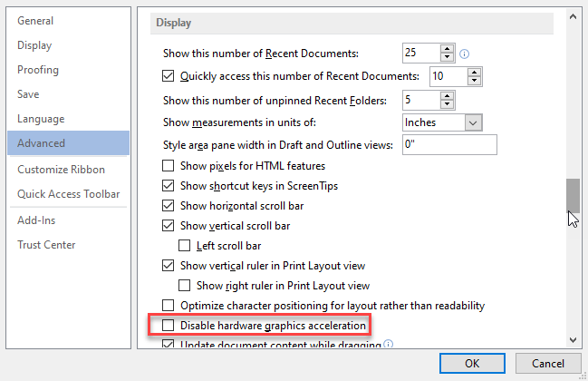Image resolution: width=588 pixels, height=381 pixels.
Task: Enable the Left scroll bar checkbox
Action: point(184,246)
